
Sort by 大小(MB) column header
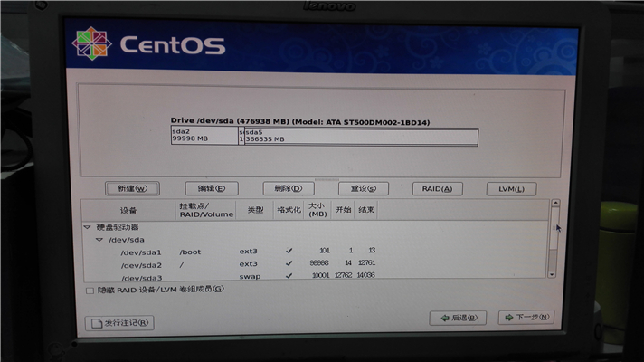click(x=317, y=210)
